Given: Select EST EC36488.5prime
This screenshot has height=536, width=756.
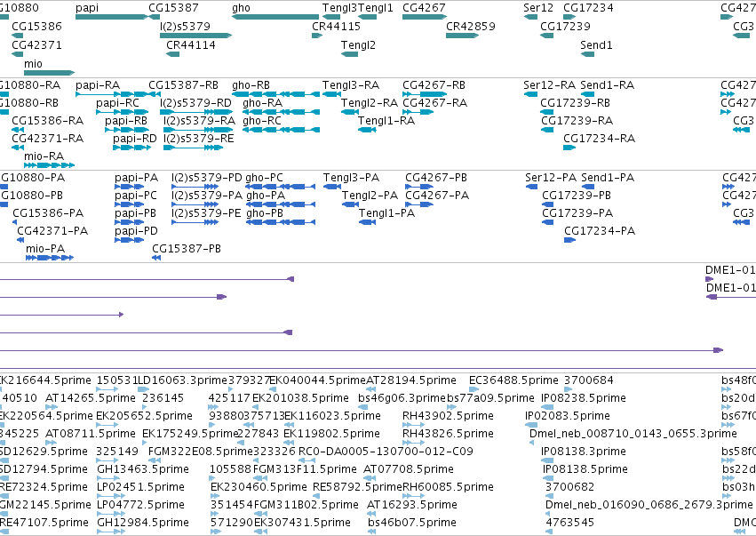Looking at the screenshot, I should point(474,390).
